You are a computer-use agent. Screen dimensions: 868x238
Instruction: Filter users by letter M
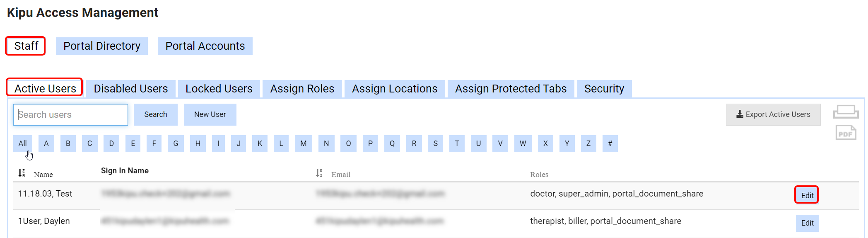[304, 143]
